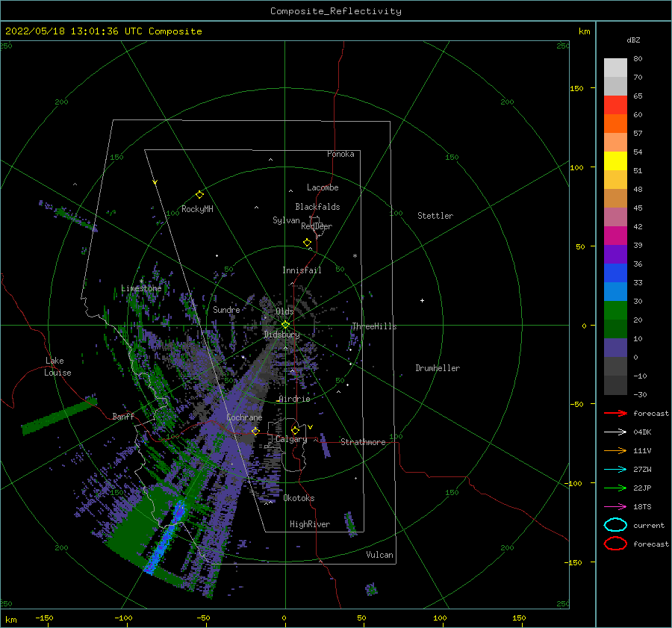Click the Airdrie town label
The height and width of the screenshot is (628, 672).
(x=294, y=399)
